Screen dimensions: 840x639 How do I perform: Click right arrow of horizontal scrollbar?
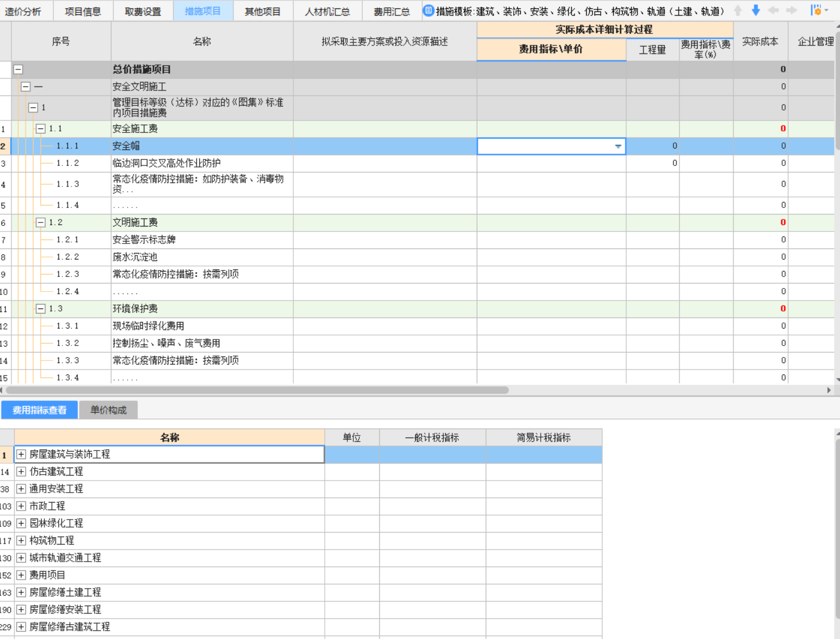pyautogui.click(x=829, y=390)
